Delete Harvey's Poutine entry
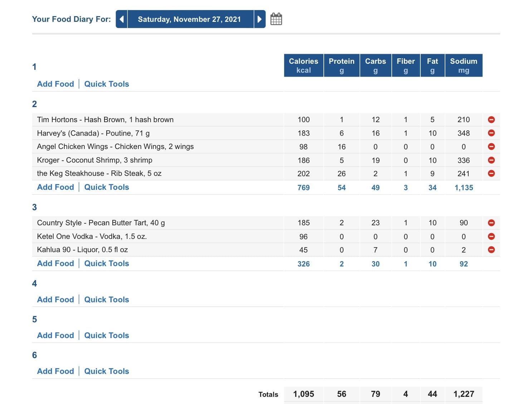Screen dimensions: 532x404 coord(491,133)
